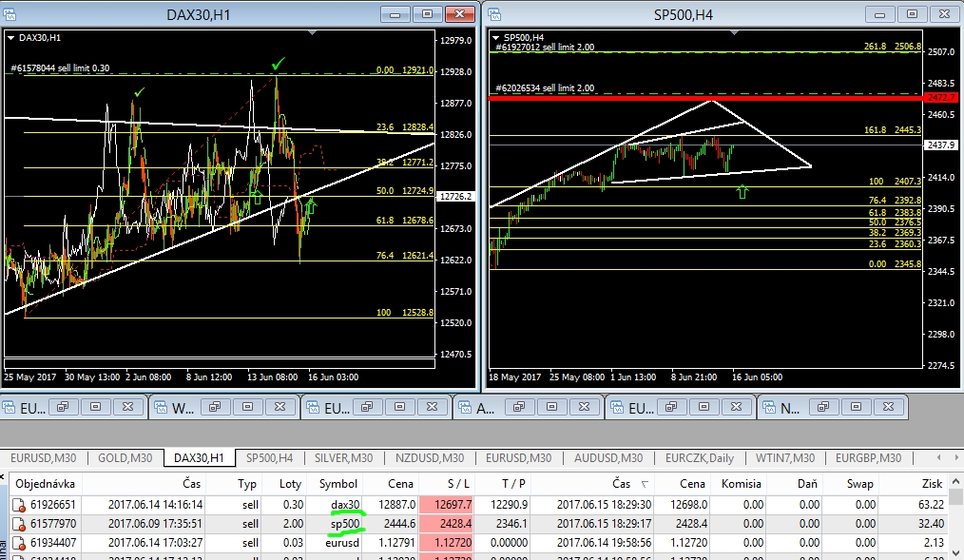Click the SP500,H4 window chart icon
964x560 pixels.
coord(494,14)
